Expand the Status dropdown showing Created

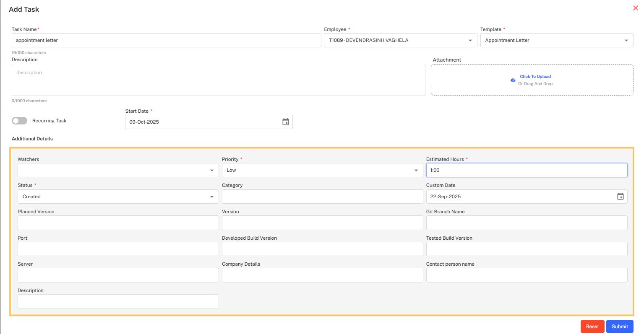coord(211,197)
